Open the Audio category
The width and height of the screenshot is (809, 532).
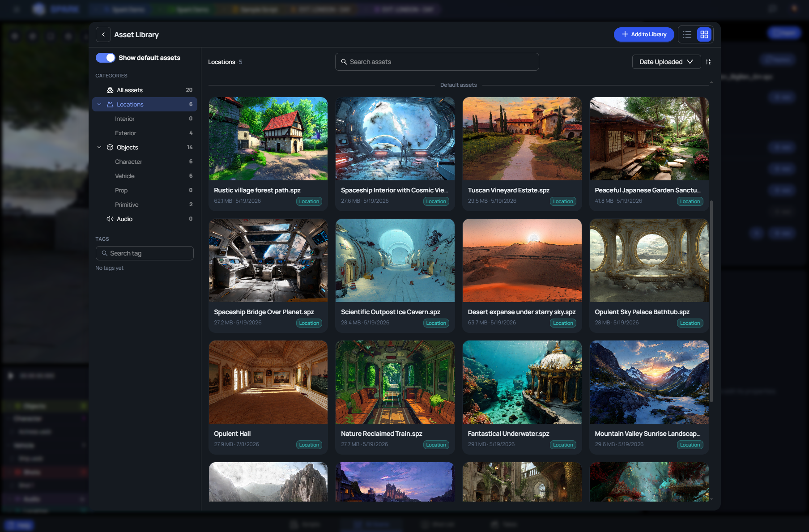(x=145, y=219)
